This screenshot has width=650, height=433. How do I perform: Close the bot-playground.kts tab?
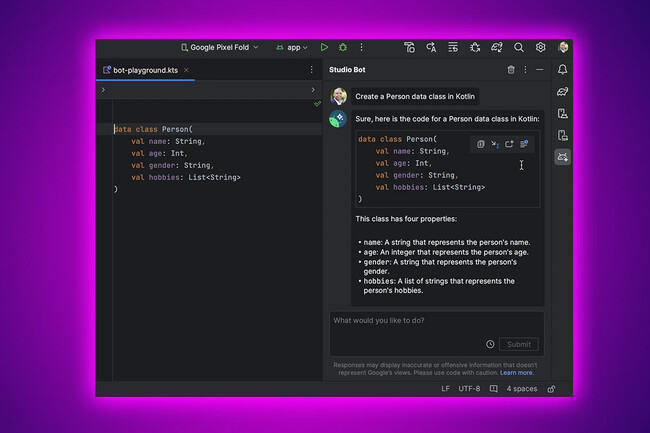[x=187, y=70]
